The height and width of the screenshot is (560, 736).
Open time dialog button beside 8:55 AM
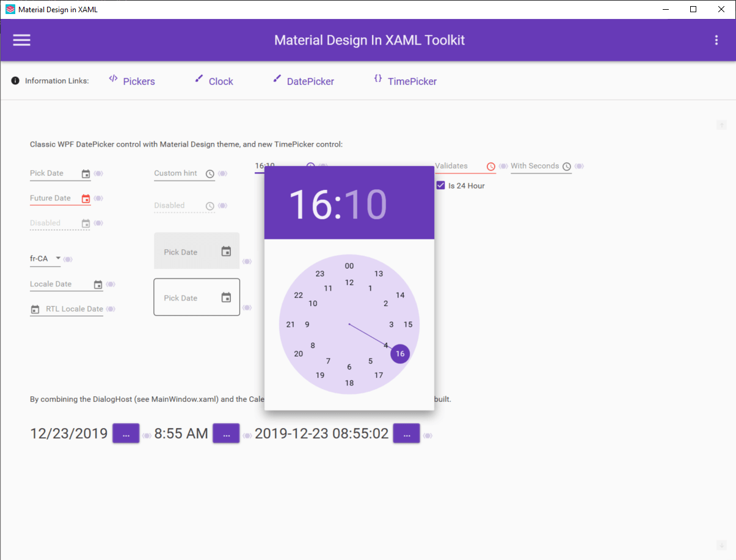[226, 433]
